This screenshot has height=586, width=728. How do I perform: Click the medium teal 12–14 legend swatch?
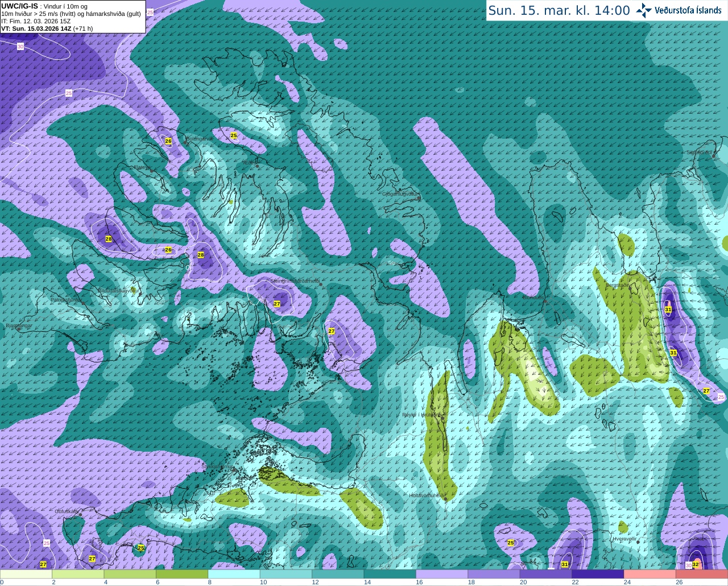pyautogui.click(x=338, y=574)
